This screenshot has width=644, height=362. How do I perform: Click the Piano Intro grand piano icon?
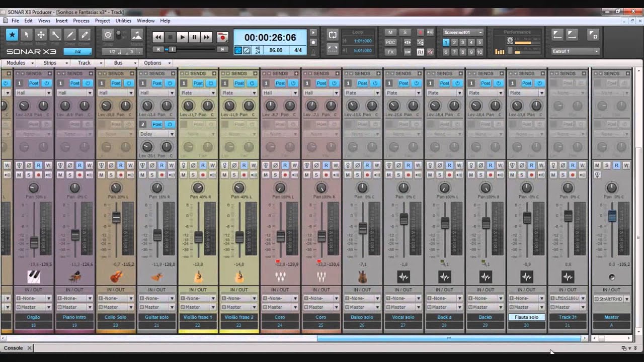click(x=74, y=277)
